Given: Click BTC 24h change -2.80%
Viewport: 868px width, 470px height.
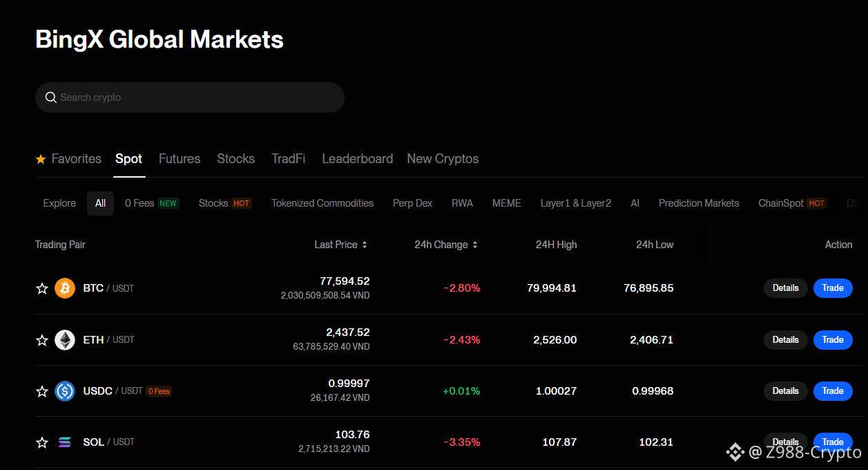Looking at the screenshot, I should pos(462,288).
